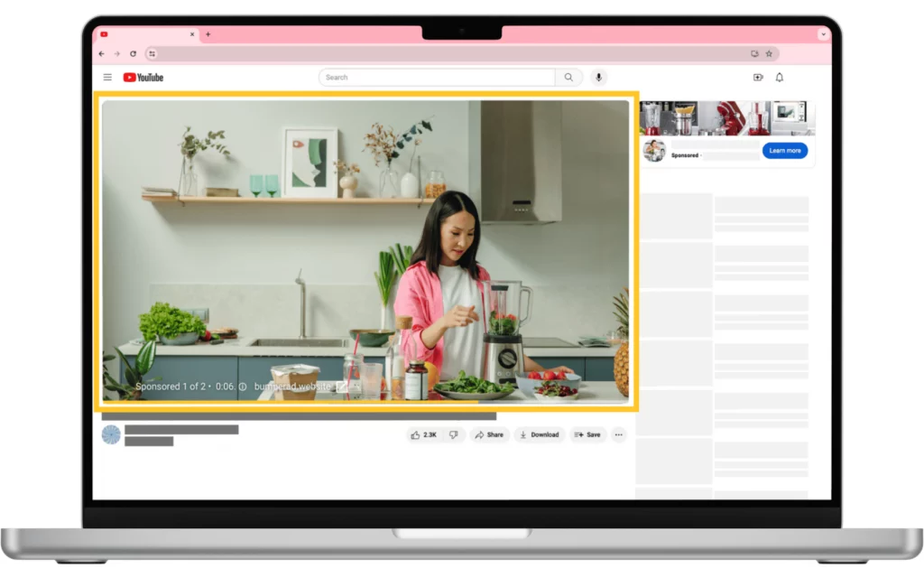
Task: Bookmark the page with the star toggle
Action: coord(769,53)
